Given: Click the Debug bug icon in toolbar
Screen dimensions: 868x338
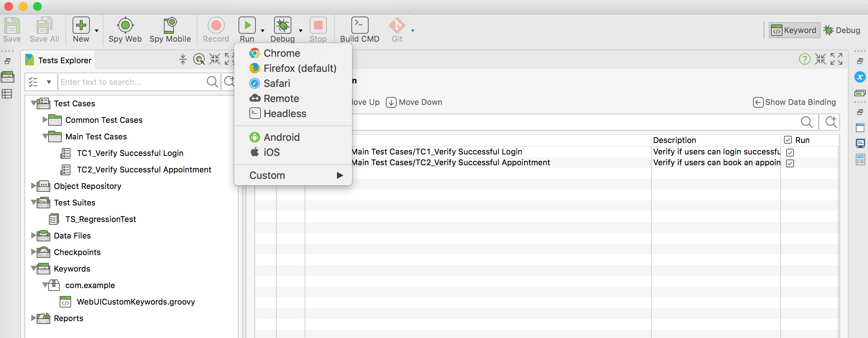Looking at the screenshot, I should (282, 26).
